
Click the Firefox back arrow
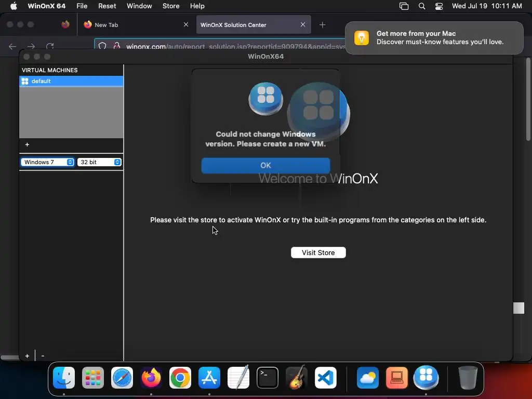click(12, 46)
